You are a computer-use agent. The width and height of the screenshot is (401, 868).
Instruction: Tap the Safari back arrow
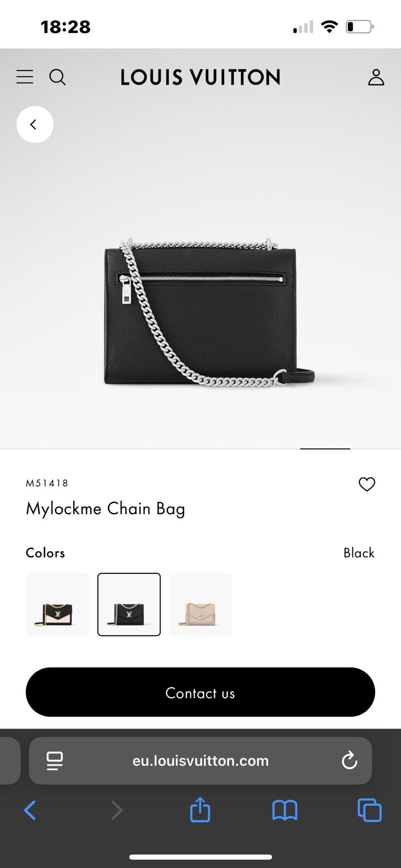(x=30, y=810)
